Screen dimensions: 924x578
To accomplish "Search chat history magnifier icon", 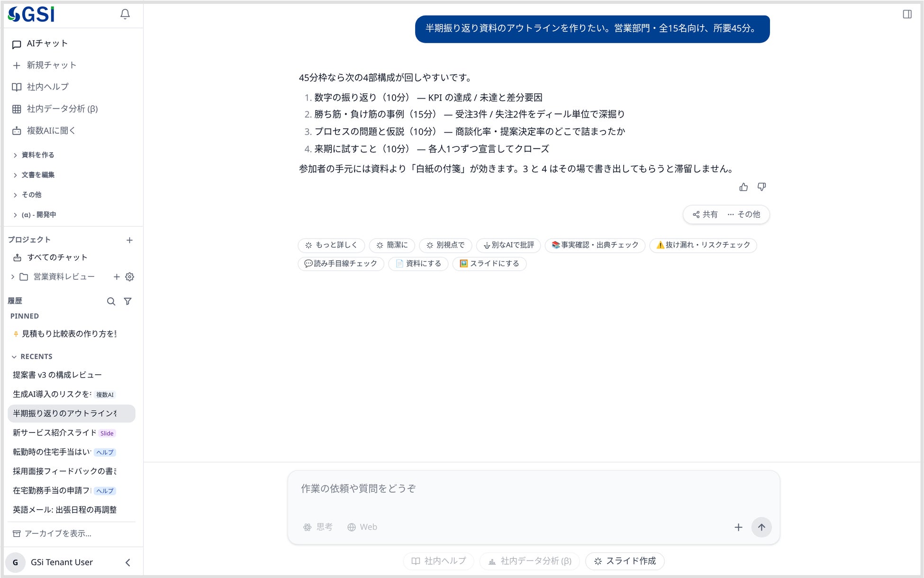I will coord(111,302).
